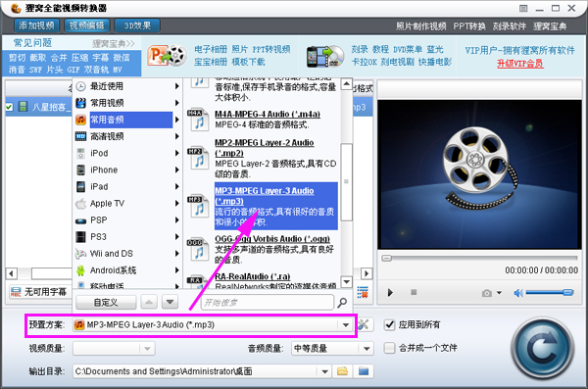
Task: Open the iPod device category
Action: coord(127,153)
